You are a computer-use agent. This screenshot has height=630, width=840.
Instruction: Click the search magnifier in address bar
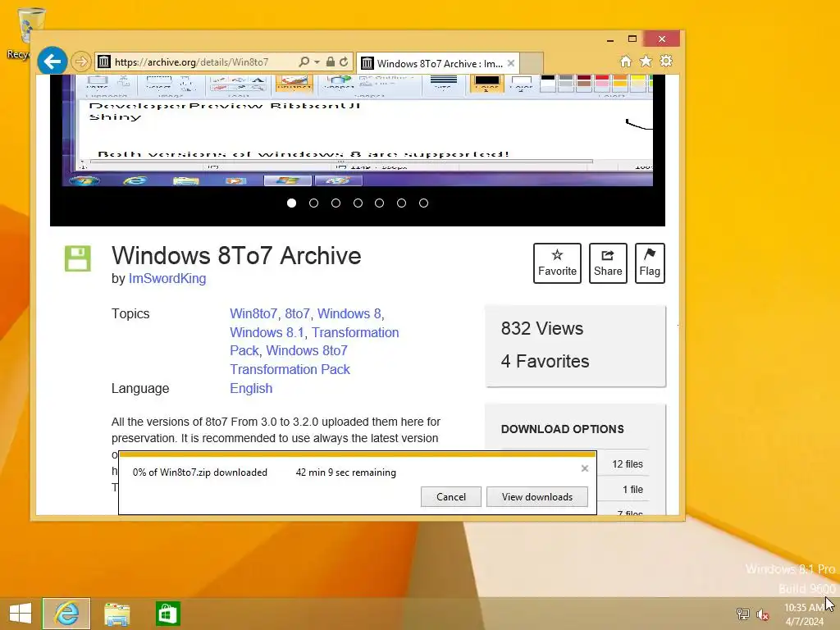304,62
